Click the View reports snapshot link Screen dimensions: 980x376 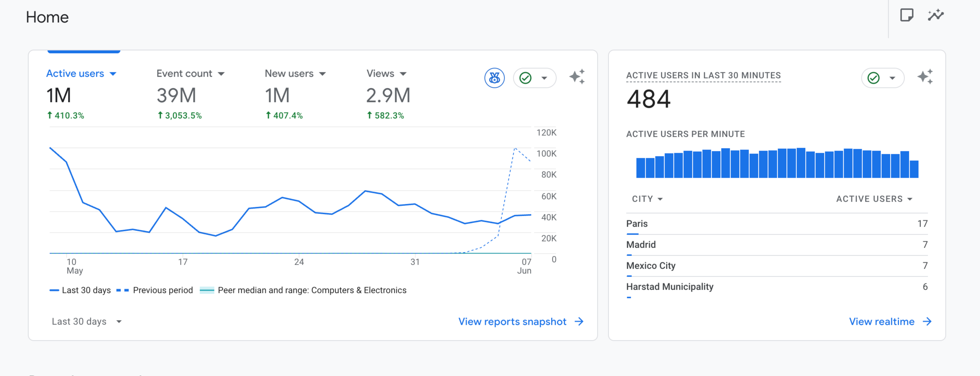point(521,322)
